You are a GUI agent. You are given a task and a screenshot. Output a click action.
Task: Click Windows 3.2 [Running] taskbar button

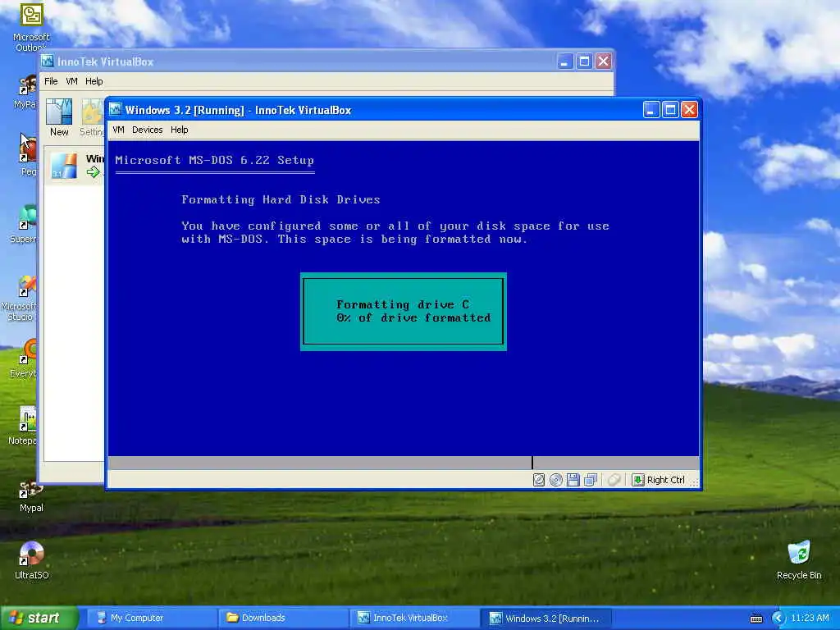click(x=546, y=618)
